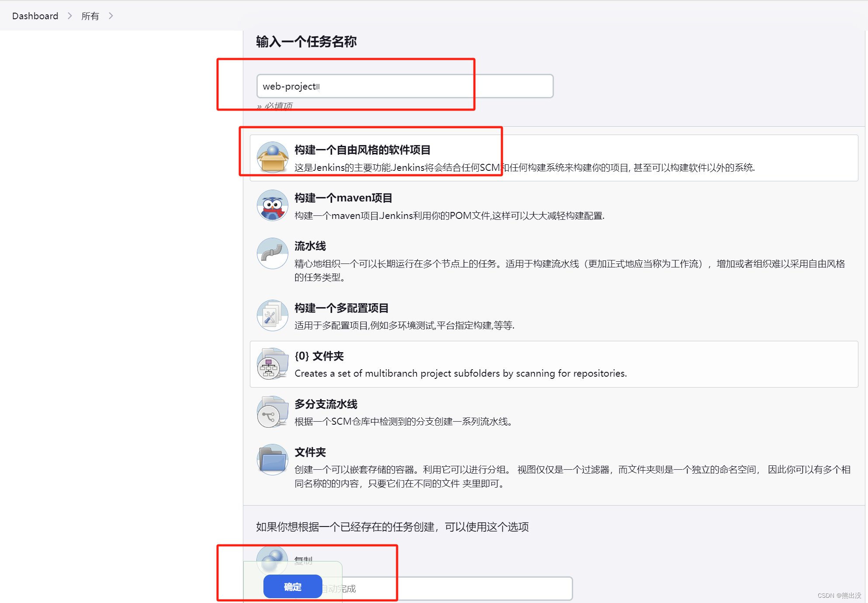Screen dimensions: 868x603
Task: Click the POM maven description text
Action: click(450, 215)
